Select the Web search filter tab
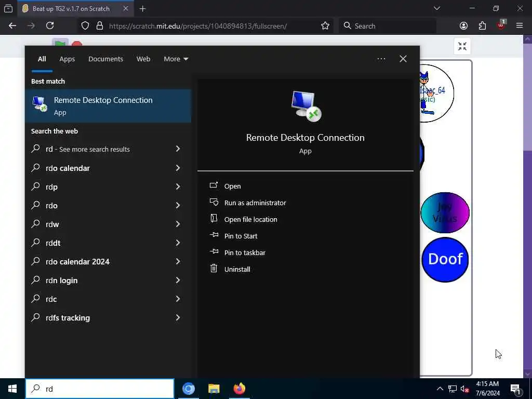Image resolution: width=532 pixels, height=399 pixels. pos(143,59)
